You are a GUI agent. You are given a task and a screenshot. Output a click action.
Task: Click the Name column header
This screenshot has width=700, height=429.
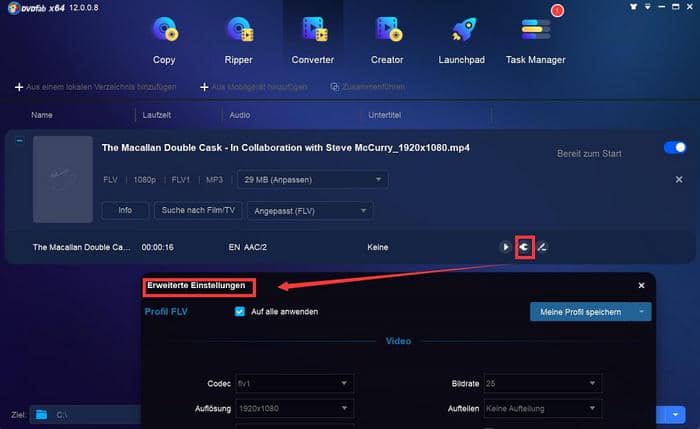[42, 115]
